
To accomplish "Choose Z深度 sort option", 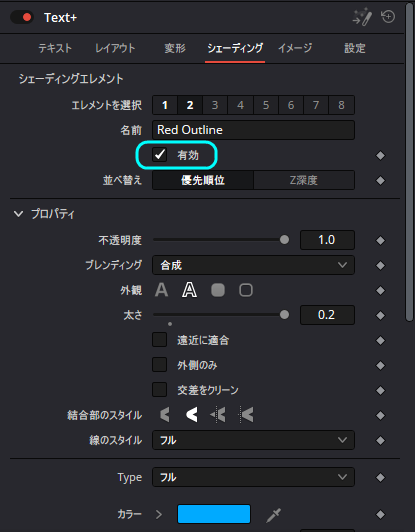I will click(304, 180).
